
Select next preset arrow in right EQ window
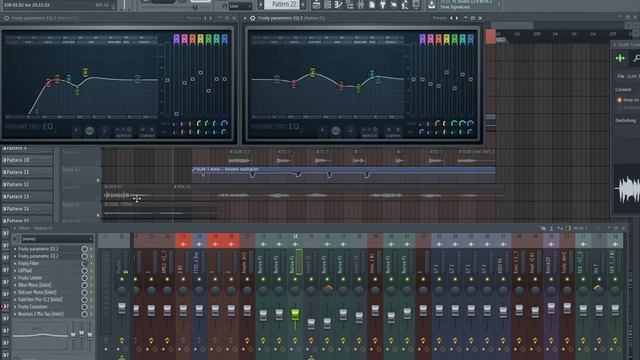457,18
